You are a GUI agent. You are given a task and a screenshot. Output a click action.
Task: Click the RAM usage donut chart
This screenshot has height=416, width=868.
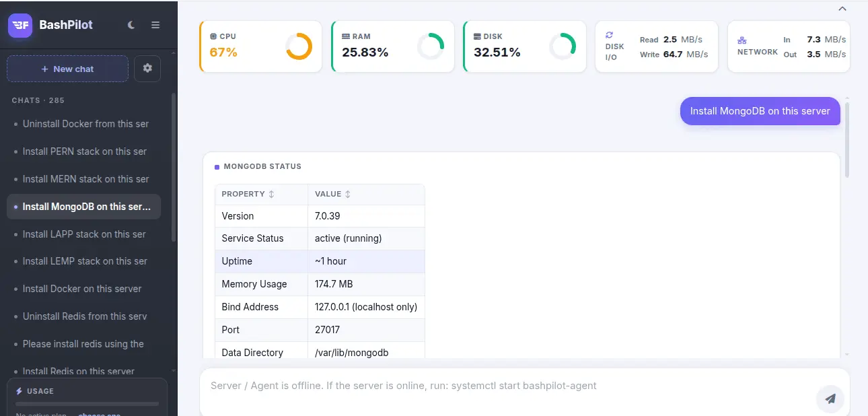point(431,46)
